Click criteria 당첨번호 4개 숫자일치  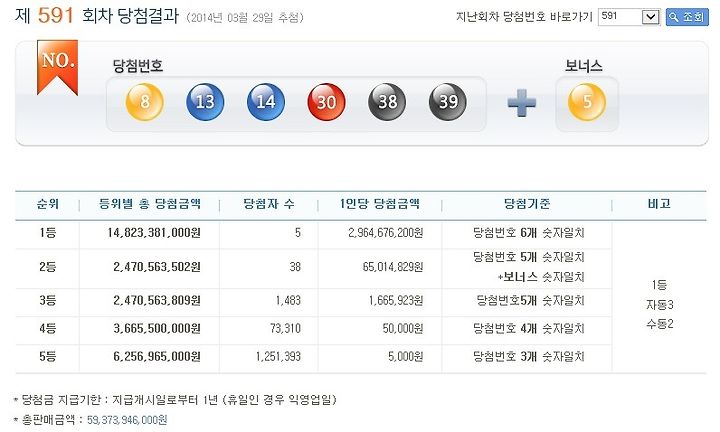(x=529, y=329)
